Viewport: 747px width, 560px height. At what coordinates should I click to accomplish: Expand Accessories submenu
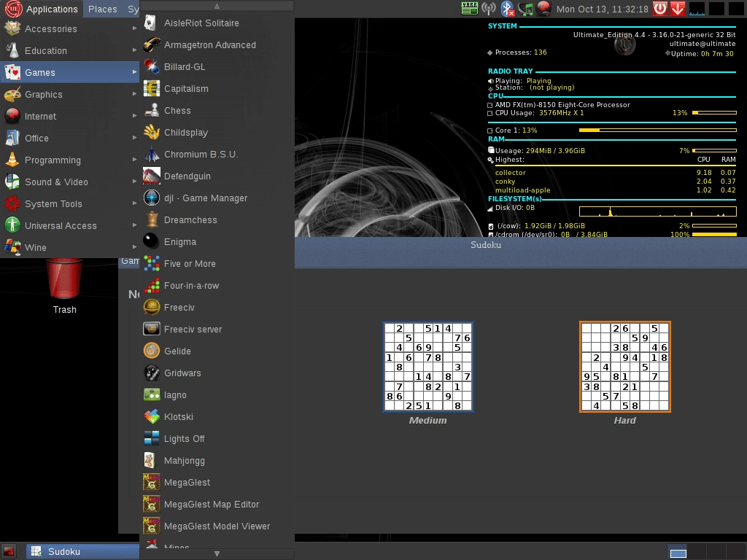click(69, 28)
